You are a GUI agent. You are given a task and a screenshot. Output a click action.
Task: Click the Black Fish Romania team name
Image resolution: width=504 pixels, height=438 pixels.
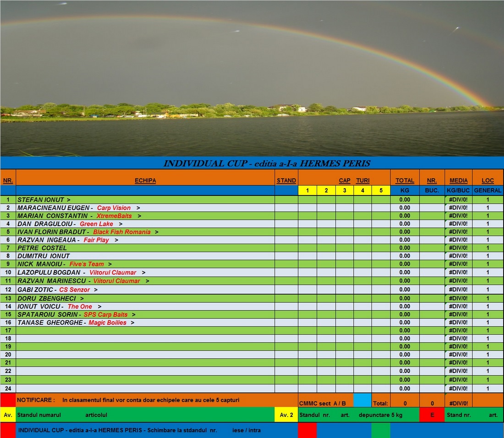(x=121, y=232)
